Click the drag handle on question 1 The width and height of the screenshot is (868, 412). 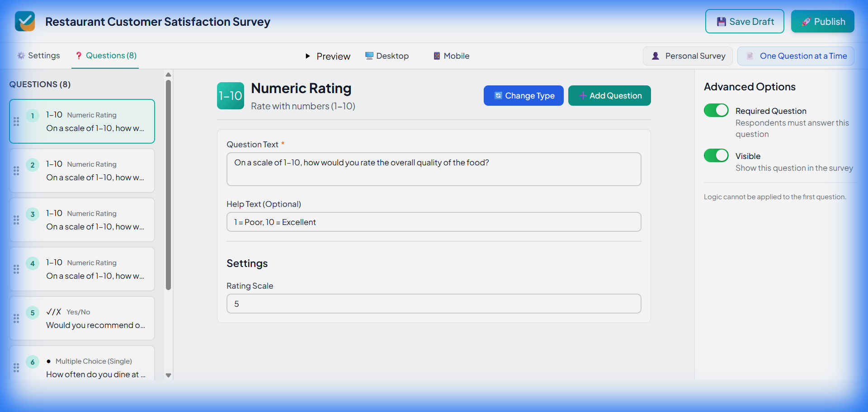[x=17, y=121]
